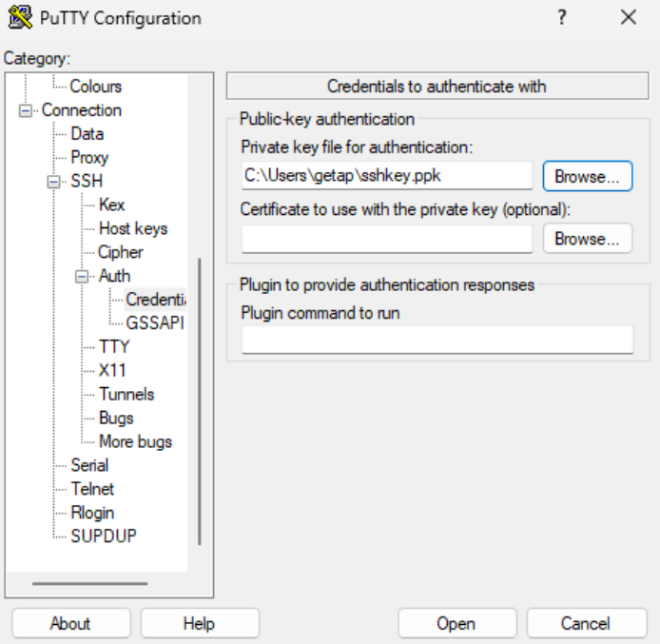Image resolution: width=660 pixels, height=644 pixels.
Task: Click the question mark help icon
Action: tap(562, 18)
